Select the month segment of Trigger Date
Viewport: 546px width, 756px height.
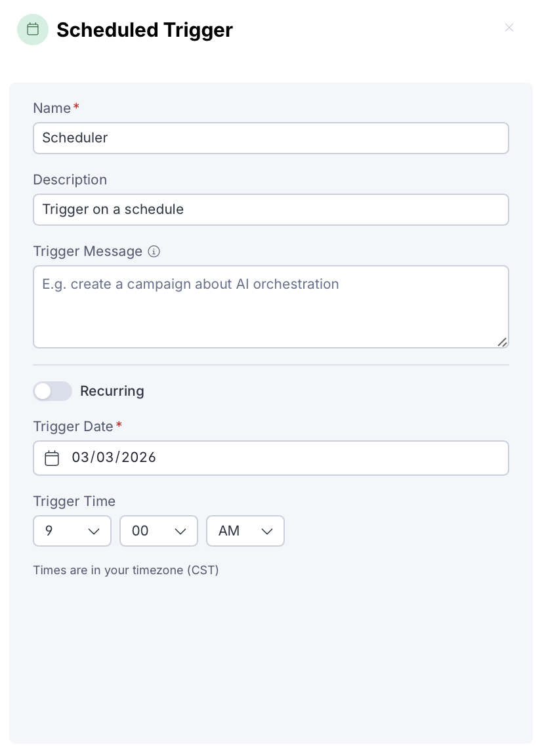click(x=80, y=457)
